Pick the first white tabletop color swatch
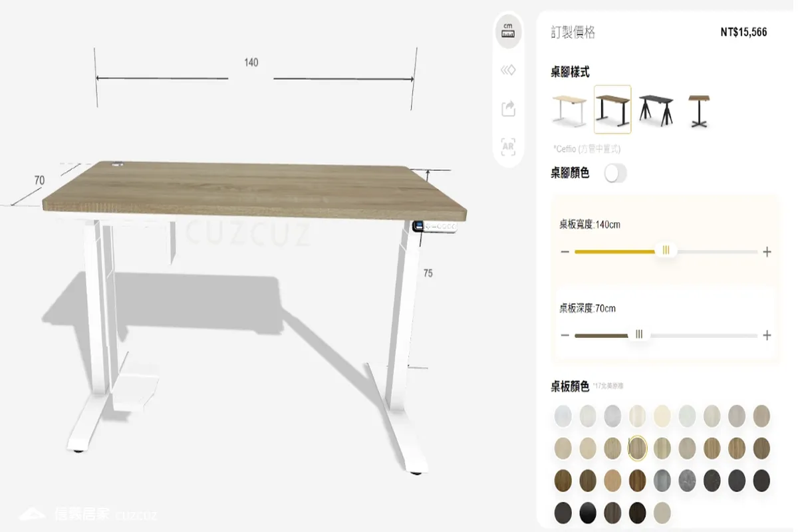The image size is (798, 532). [563, 416]
